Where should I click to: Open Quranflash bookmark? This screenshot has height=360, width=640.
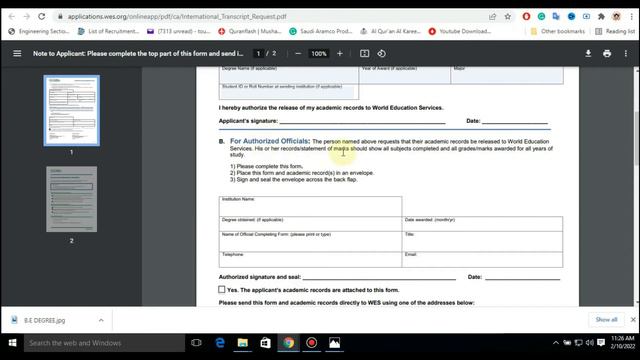click(250, 31)
